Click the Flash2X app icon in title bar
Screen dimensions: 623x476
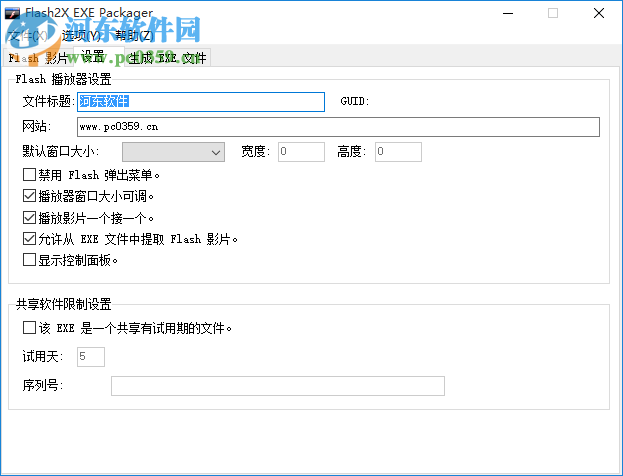12,13
